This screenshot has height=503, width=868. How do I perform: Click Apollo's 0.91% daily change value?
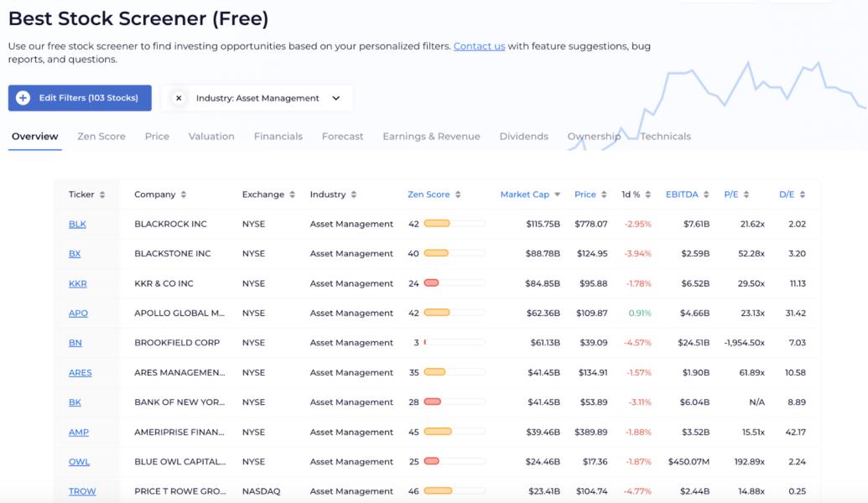640,314
